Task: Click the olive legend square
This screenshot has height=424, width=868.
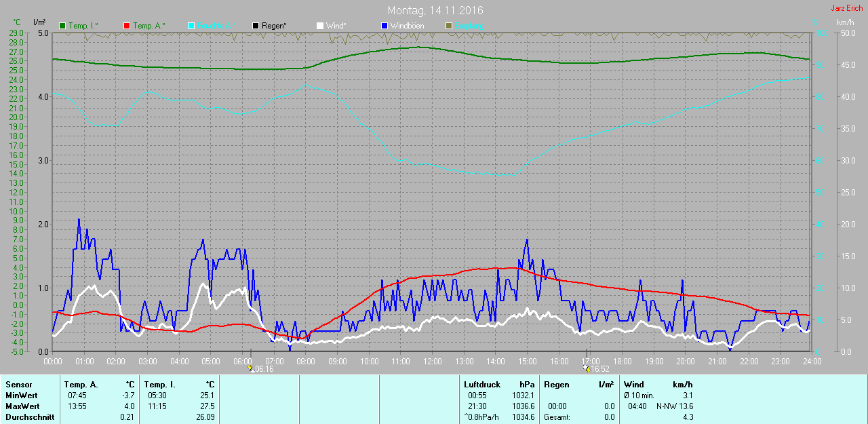Action: (x=448, y=26)
